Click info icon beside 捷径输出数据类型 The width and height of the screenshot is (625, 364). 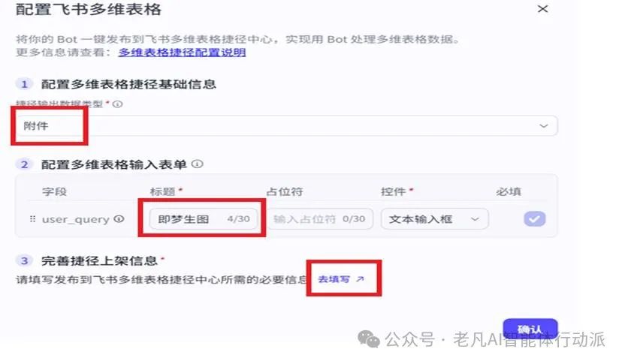point(117,104)
